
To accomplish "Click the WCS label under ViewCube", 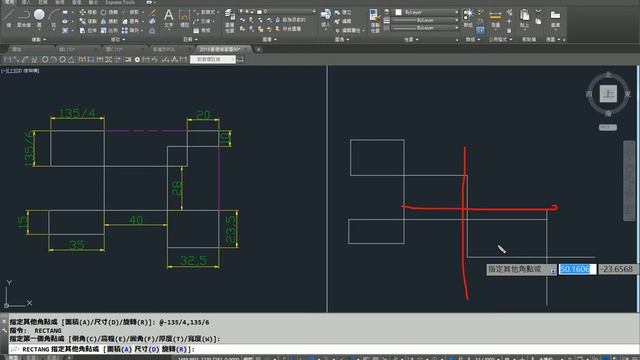I will click(x=608, y=127).
